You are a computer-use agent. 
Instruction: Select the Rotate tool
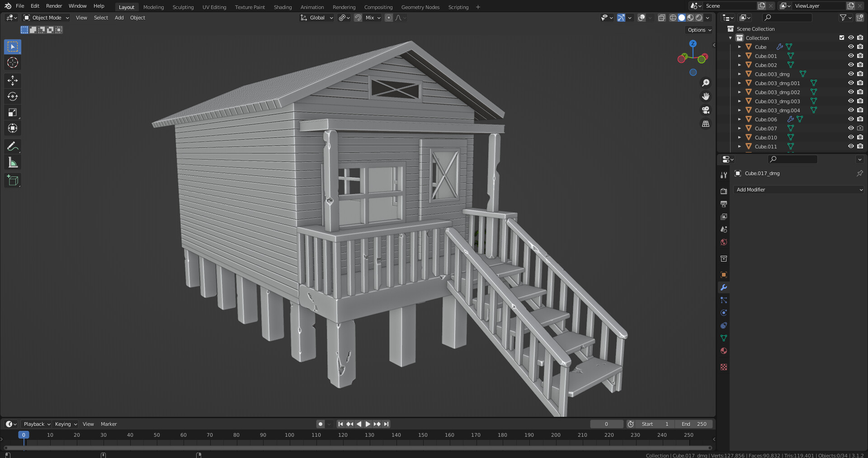pyautogui.click(x=13, y=96)
